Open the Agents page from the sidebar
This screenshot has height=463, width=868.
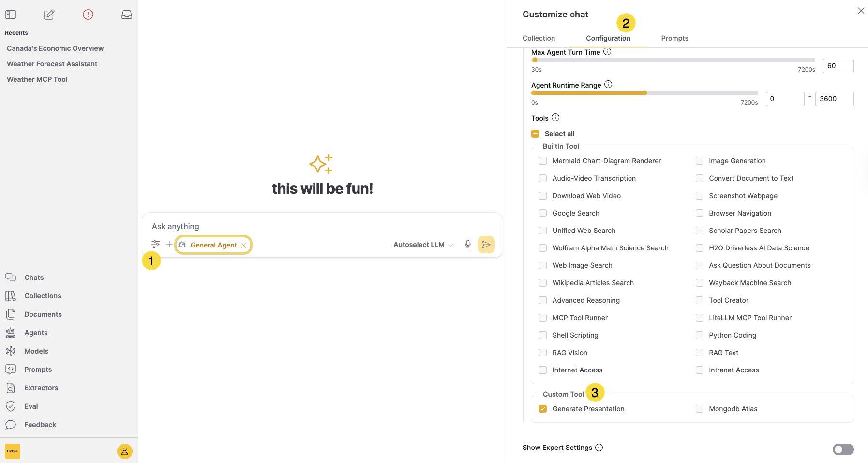[36, 333]
